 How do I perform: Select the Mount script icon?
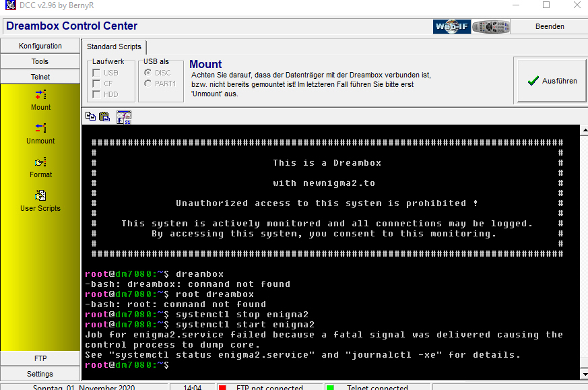tap(40, 94)
